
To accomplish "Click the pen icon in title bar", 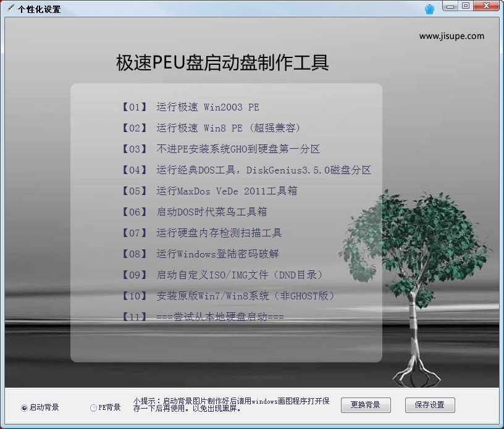I will (11, 7).
